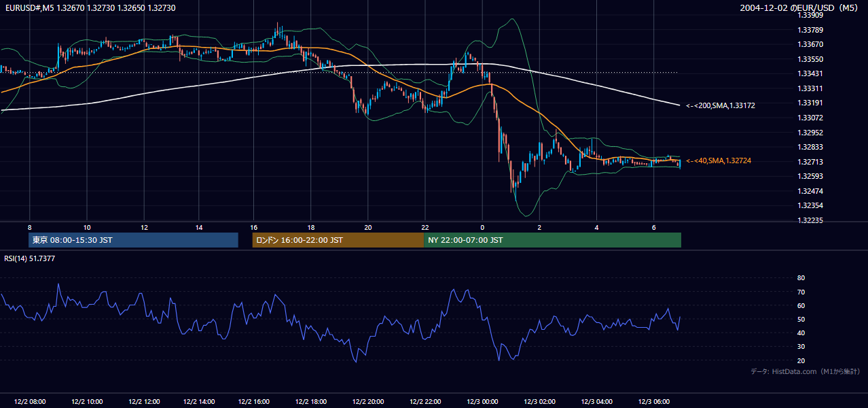Click the 12/2 22:00 time label
Viewport: 868px width, 408px height.
click(426, 401)
